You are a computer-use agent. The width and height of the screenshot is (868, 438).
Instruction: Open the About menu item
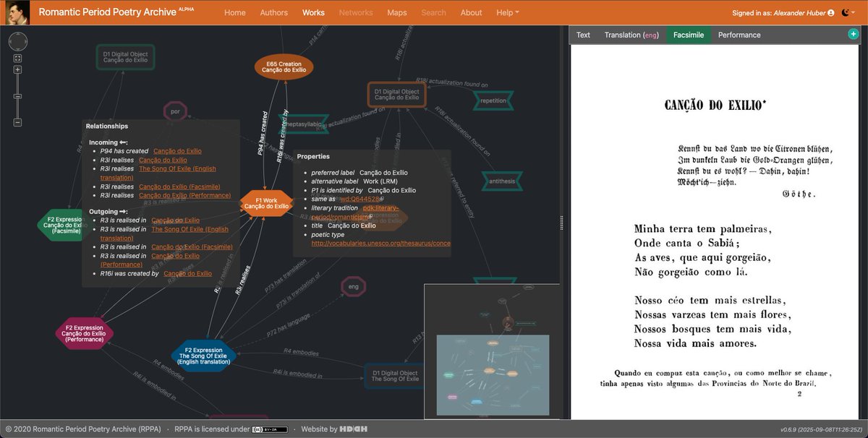[x=471, y=13]
